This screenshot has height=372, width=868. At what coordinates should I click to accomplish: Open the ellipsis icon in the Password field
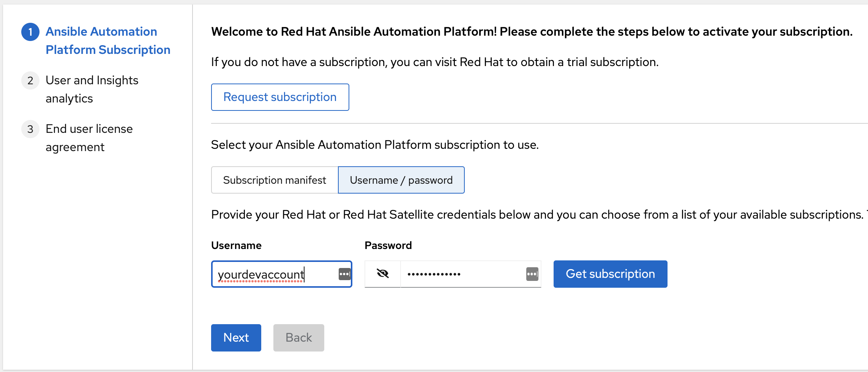pos(532,274)
